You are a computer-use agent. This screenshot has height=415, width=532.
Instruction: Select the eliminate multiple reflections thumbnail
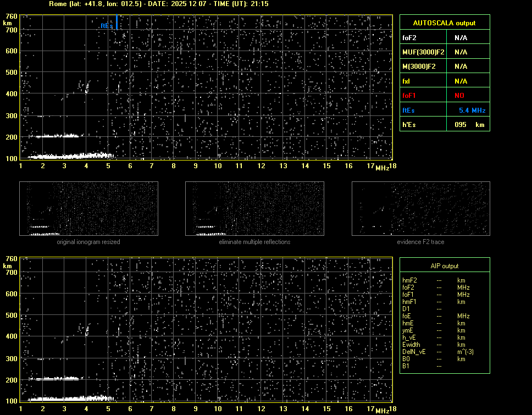pos(254,209)
